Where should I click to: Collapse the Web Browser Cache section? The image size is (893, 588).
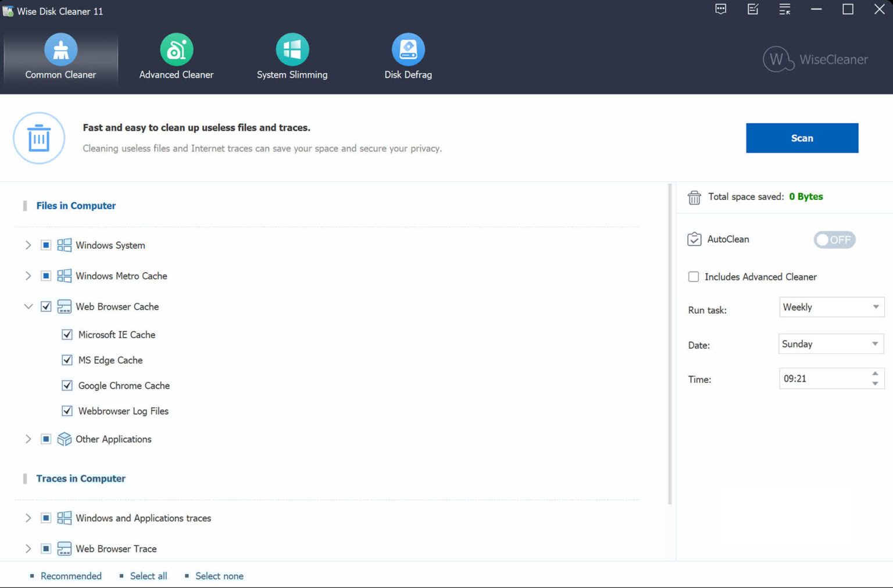(x=28, y=306)
